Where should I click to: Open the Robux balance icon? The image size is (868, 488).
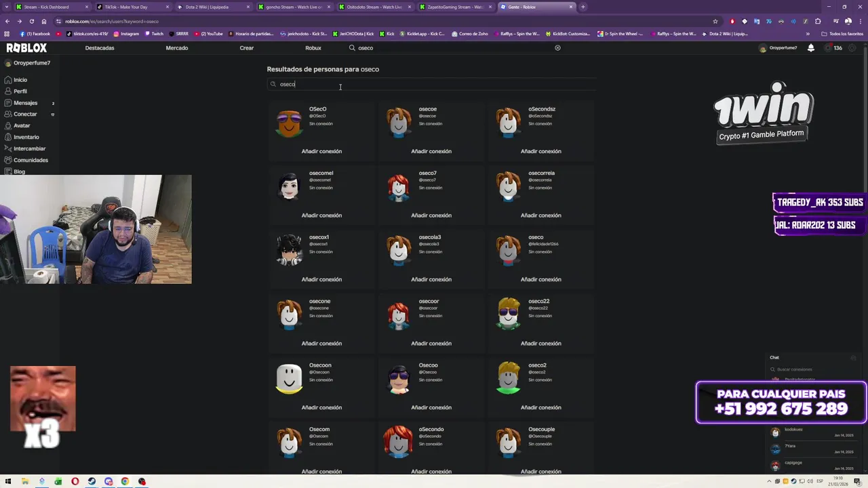pyautogui.click(x=828, y=48)
